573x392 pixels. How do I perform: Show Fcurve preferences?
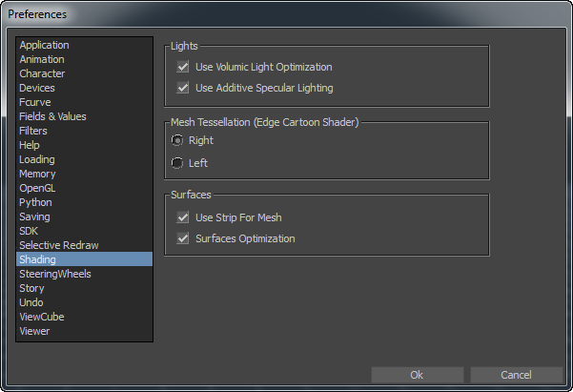(x=36, y=102)
